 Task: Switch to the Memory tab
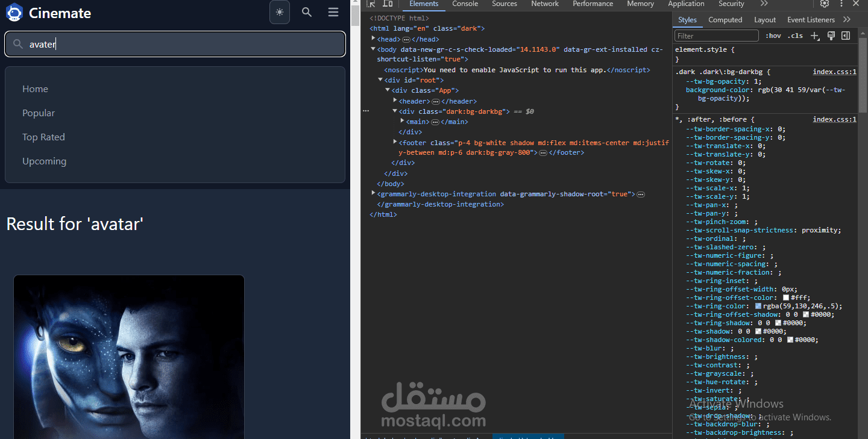point(640,4)
